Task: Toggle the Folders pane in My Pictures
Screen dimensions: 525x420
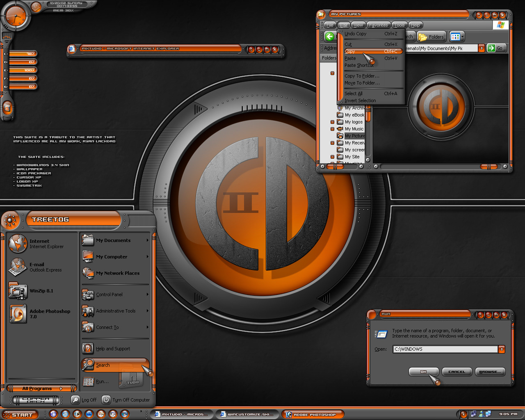Action: click(431, 37)
